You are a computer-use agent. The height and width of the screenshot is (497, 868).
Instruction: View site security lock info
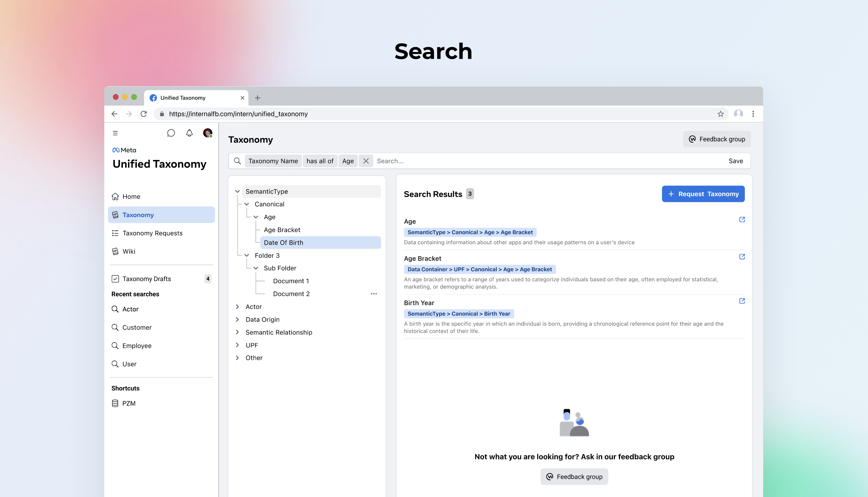pyautogui.click(x=162, y=114)
